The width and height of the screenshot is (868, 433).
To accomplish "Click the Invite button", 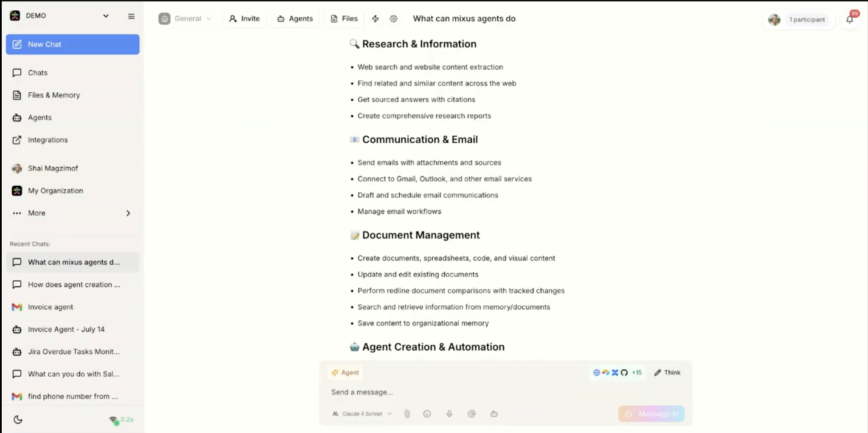I will (x=244, y=19).
